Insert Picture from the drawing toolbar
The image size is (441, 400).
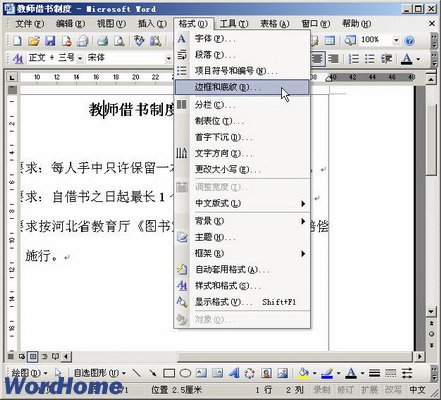coord(283,373)
